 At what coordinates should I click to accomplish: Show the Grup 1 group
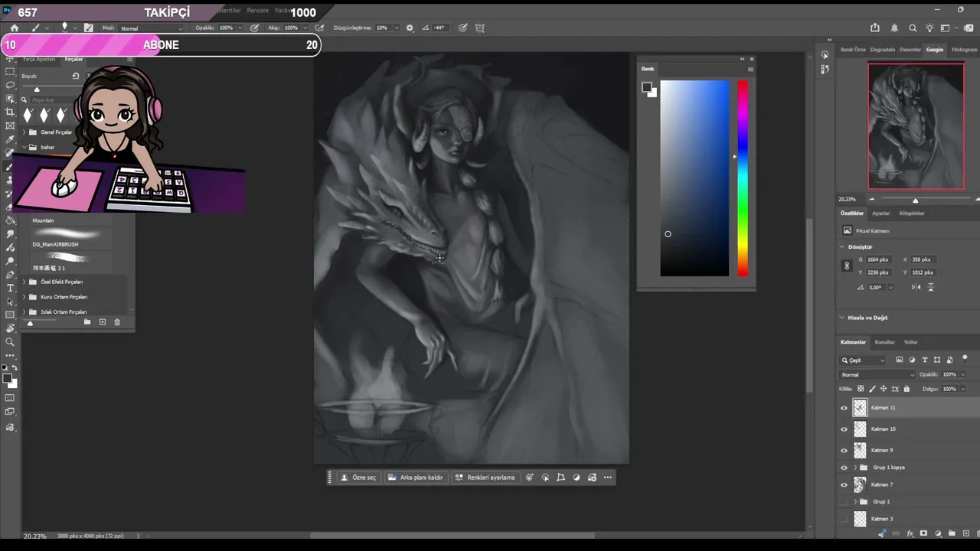point(844,502)
